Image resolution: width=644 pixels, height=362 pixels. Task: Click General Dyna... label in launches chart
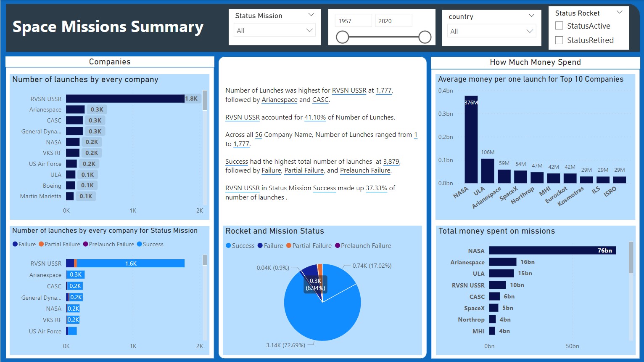[x=41, y=131]
